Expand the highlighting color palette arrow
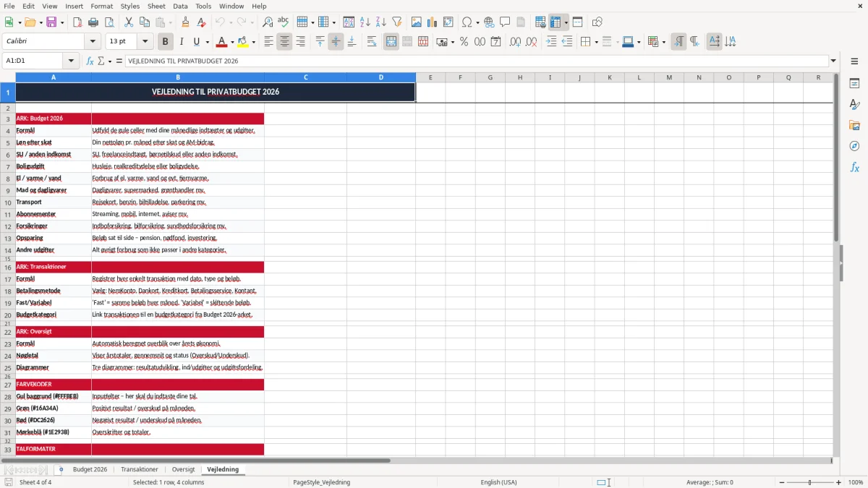 253,42
